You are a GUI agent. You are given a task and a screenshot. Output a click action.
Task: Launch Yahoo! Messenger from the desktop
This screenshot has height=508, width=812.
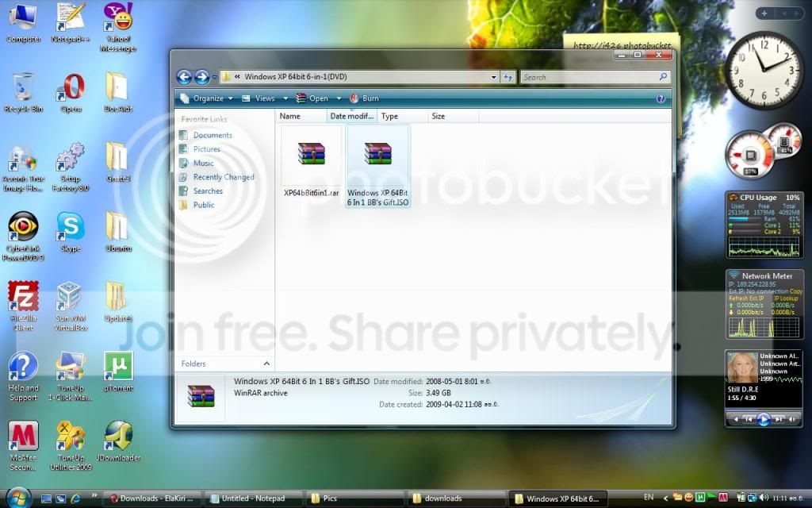pos(118,27)
